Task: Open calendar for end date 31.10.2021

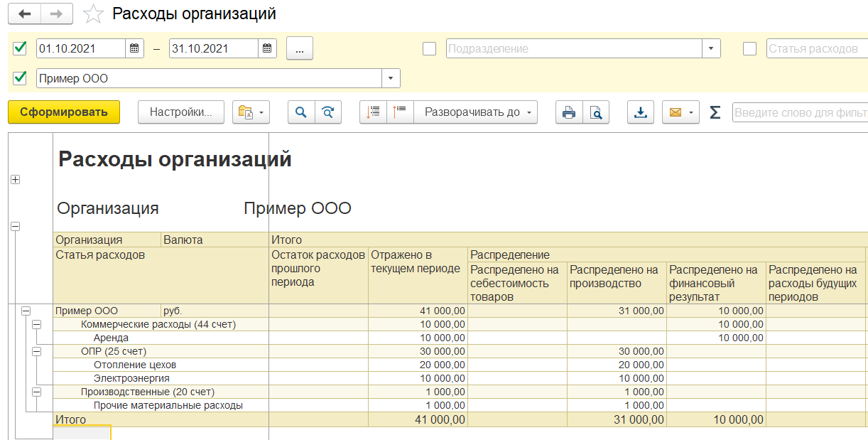Action: click(267, 49)
